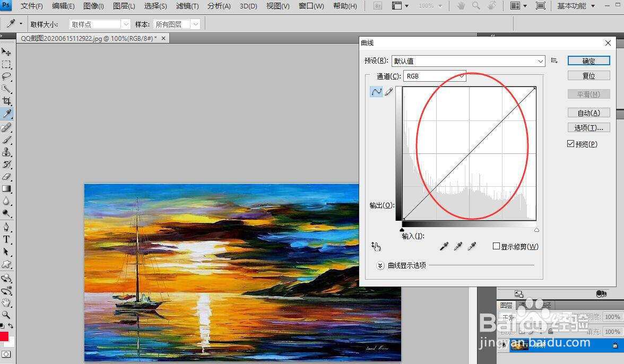Screen dimensions: 624x364
Task: Click the pencil draw-curve tool in Curves
Action: click(x=389, y=92)
